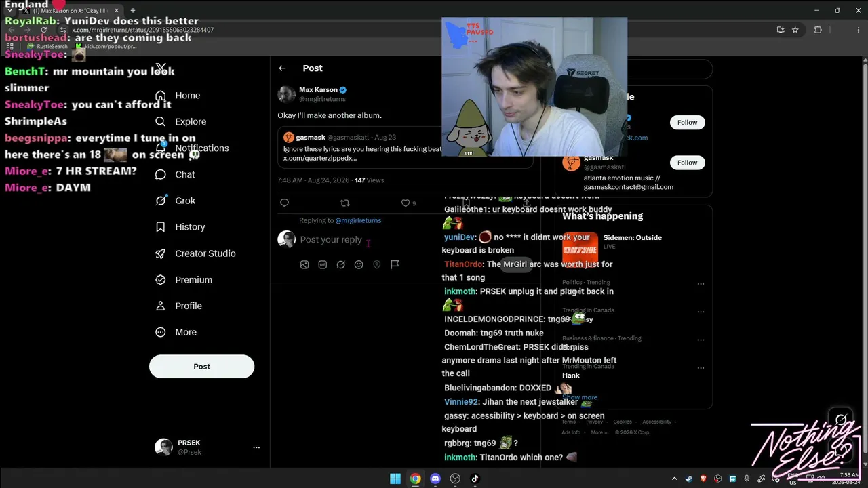Image resolution: width=868 pixels, height=488 pixels.
Task: Open Premium in the X sidebar
Action: [x=183, y=280]
